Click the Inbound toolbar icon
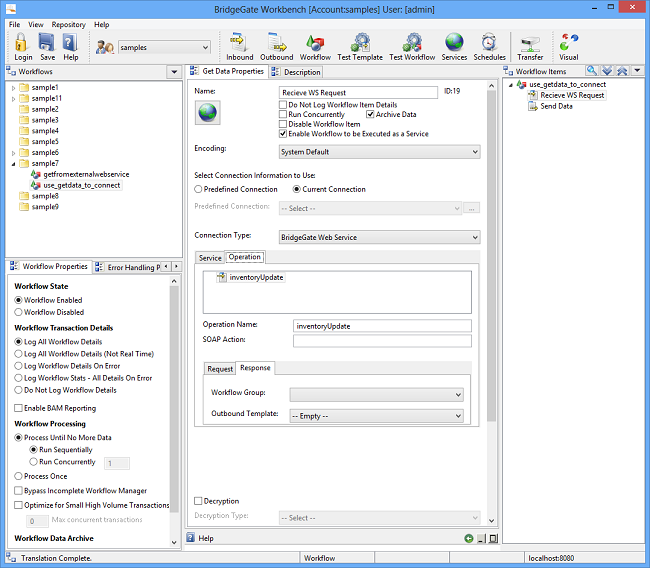The image size is (650, 568). 239,46
